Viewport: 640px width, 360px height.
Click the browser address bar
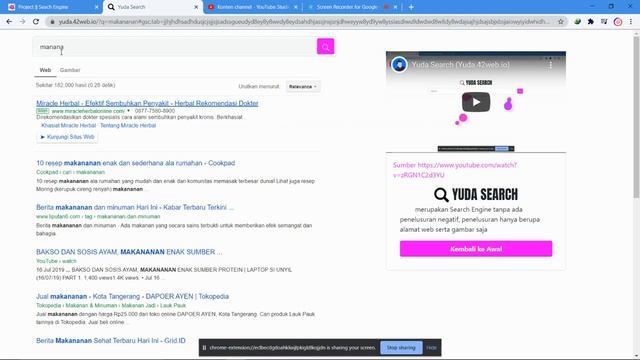pyautogui.click(x=304, y=22)
